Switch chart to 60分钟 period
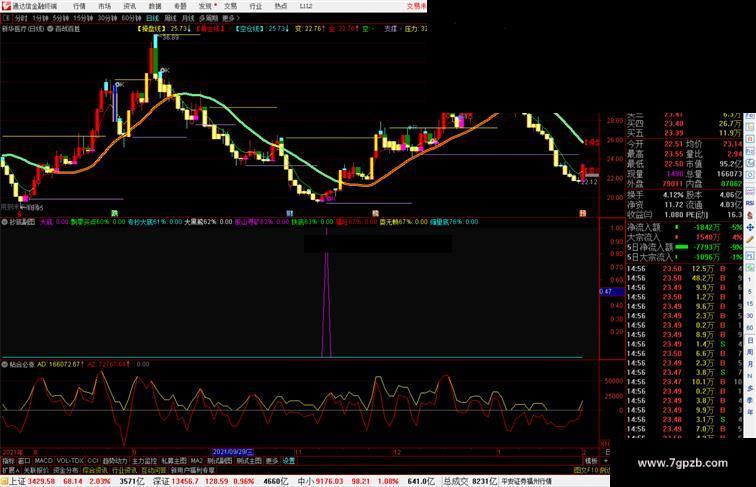The width and height of the screenshot is (756, 487). [131, 18]
